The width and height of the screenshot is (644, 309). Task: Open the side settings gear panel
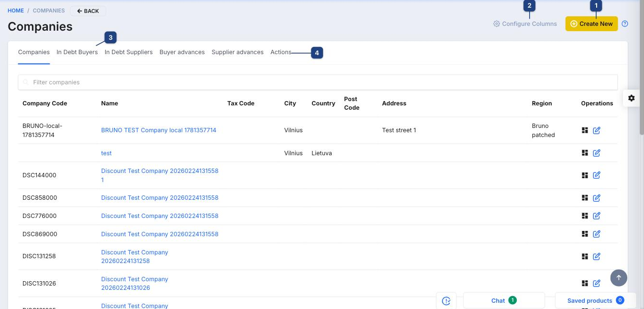coord(632,98)
